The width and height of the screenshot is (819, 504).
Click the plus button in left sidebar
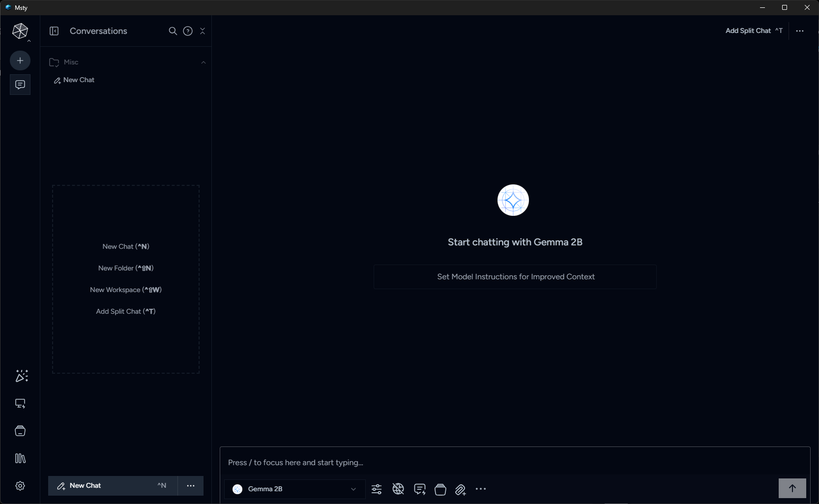[20, 60]
